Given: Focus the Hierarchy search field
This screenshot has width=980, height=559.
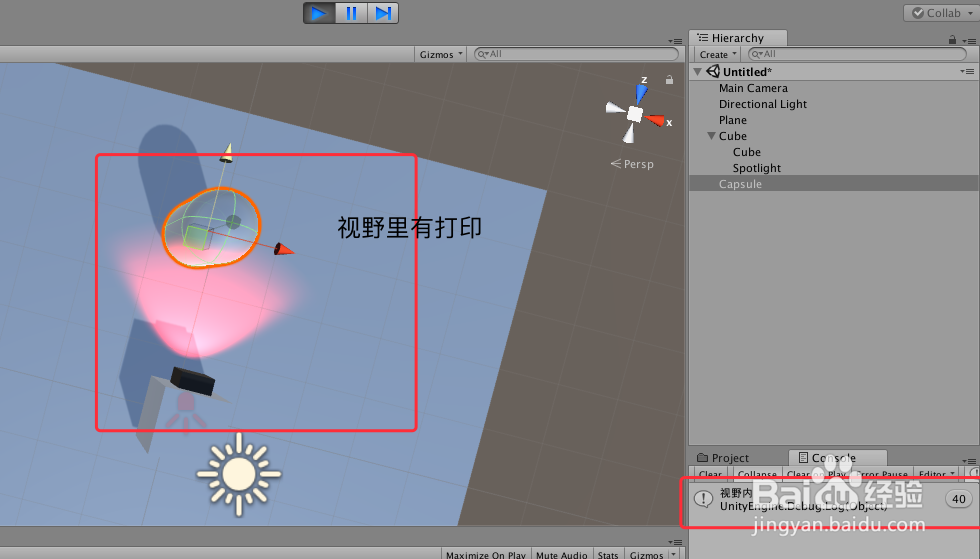Looking at the screenshot, I should pos(858,54).
